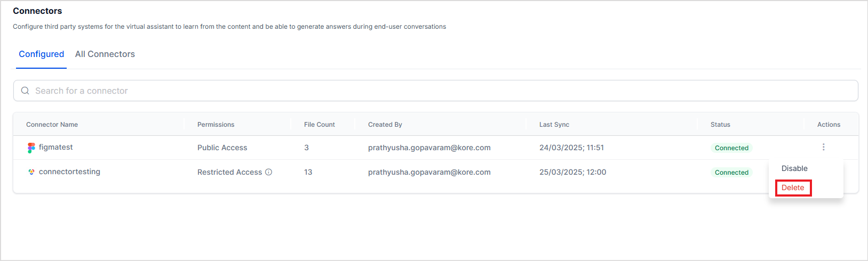Screen dimensions: 868x261
Task: Click the Connected status badge for connectortesting
Action: coord(731,173)
